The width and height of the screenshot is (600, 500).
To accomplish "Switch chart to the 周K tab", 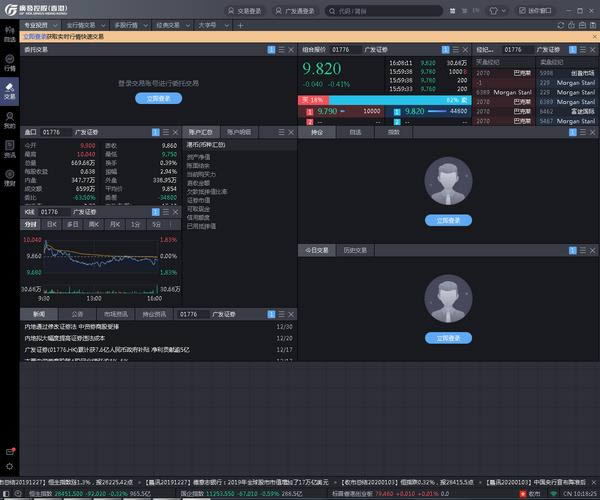I will [x=94, y=225].
